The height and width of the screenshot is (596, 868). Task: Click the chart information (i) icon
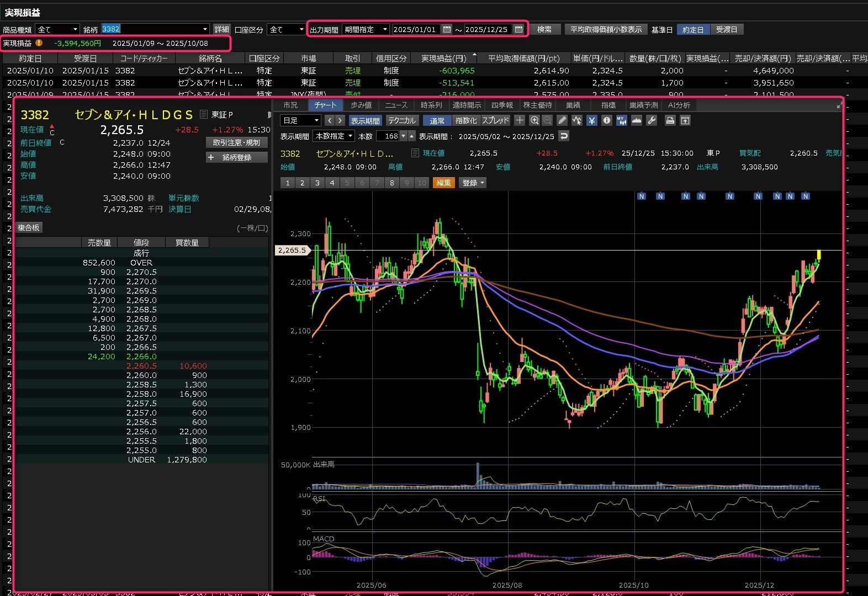click(606, 120)
